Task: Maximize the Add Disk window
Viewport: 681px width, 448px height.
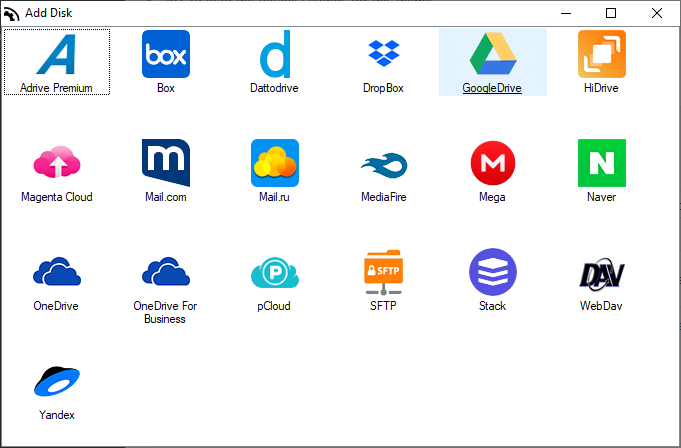Action: coord(611,13)
